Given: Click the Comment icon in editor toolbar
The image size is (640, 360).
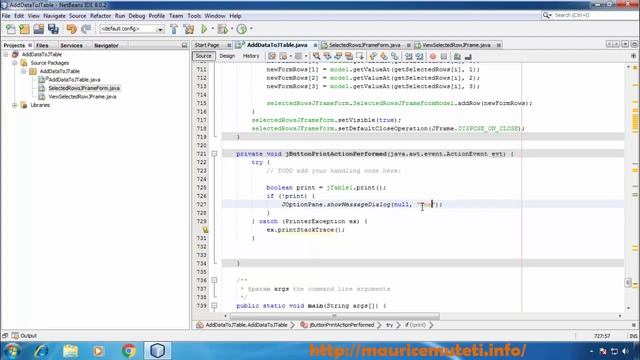Looking at the screenshot, I should [457, 56].
